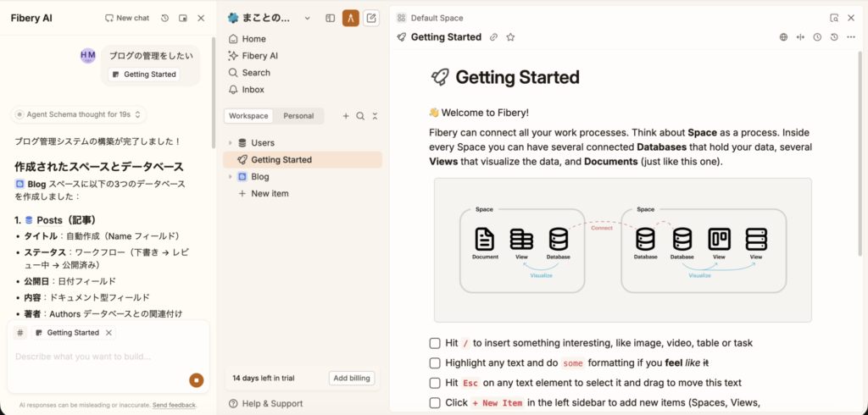This screenshot has width=868, height=415.
Task: Open workspace name dropdown chevron
Action: pos(308,19)
